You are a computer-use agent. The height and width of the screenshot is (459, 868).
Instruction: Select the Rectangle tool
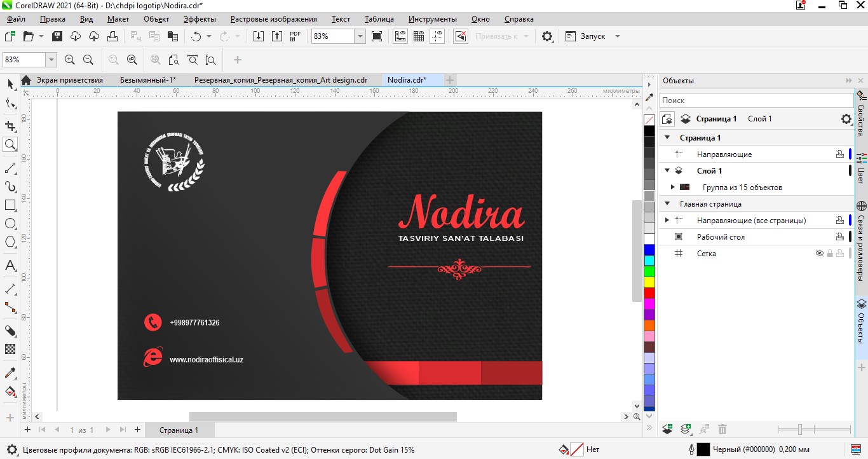pos(10,205)
